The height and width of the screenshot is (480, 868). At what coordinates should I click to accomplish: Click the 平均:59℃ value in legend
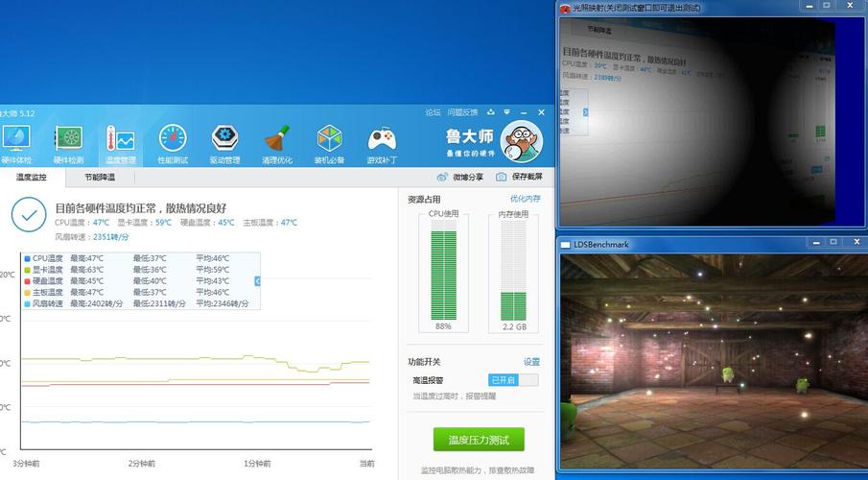pyautogui.click(x=213, y=270)
